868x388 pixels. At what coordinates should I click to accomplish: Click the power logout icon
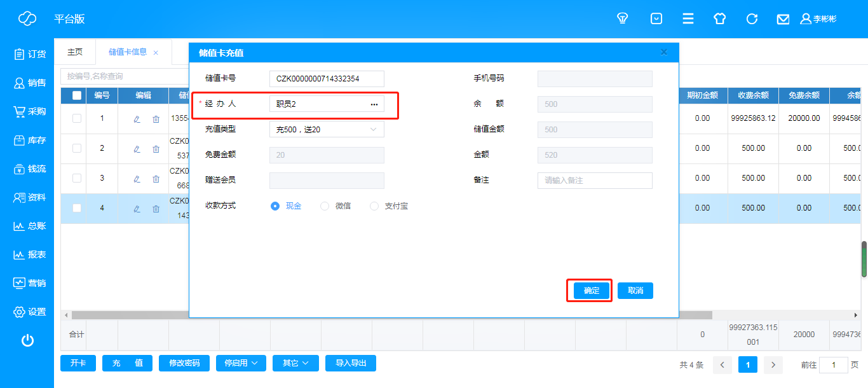click(27, 340)
